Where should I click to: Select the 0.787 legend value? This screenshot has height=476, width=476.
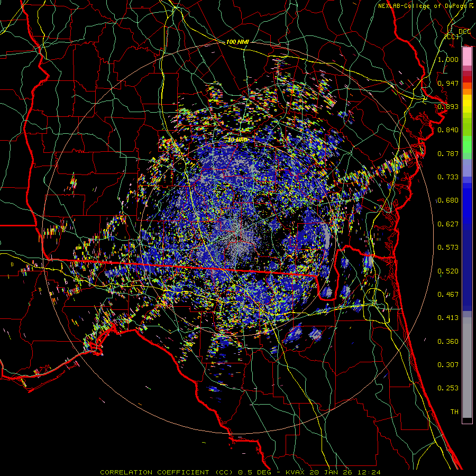(448, 153)
